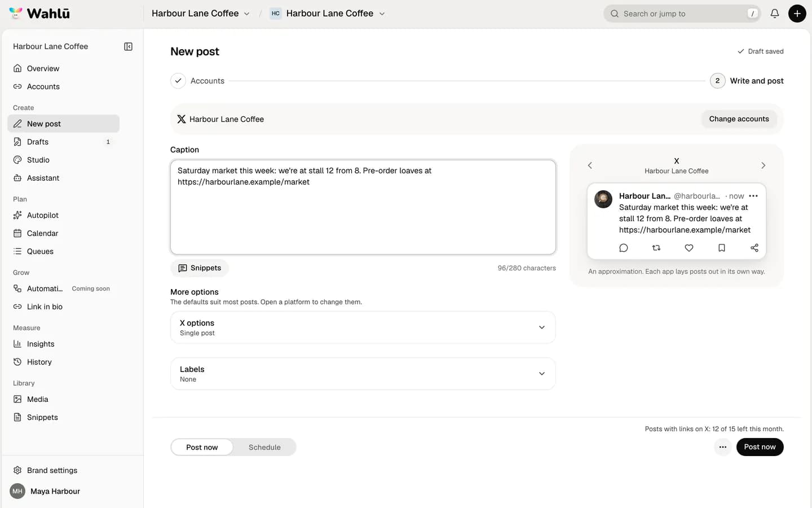This screenshot has height=508, width=812.
Task: Click the repost icon in post preview
Action: click(656, 248)
